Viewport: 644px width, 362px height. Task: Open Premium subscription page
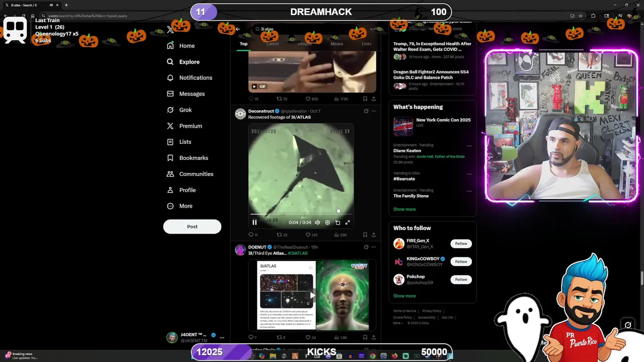[184, 126]
